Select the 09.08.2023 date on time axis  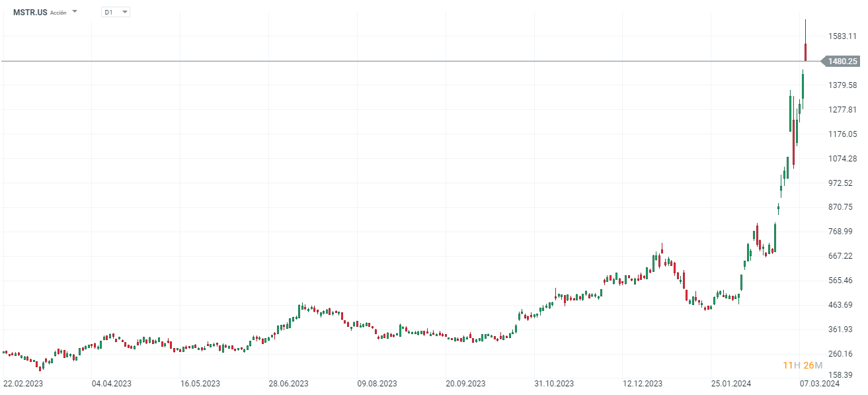[377, 384]
